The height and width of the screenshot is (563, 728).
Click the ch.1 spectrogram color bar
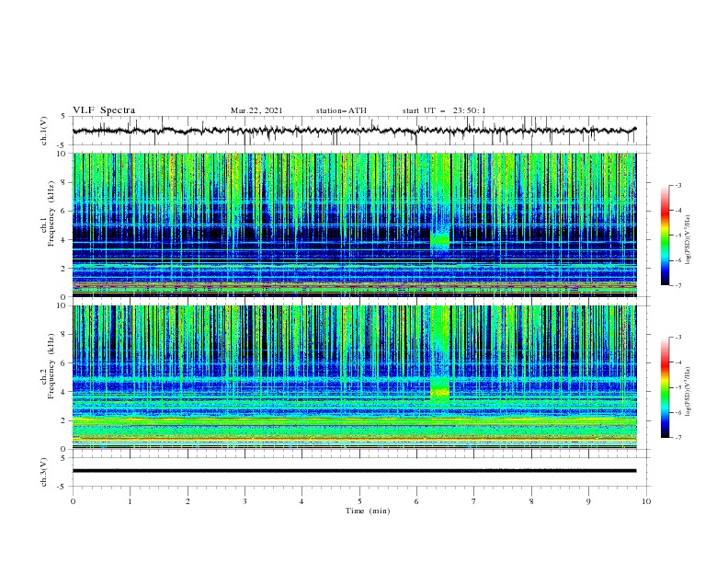coord(665,236)
